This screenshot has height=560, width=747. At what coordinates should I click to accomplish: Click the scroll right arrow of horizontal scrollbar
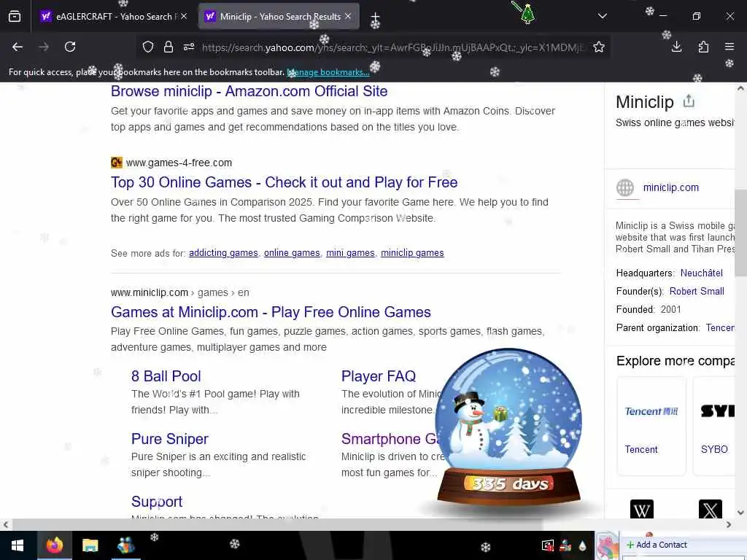tap(729, 524)
